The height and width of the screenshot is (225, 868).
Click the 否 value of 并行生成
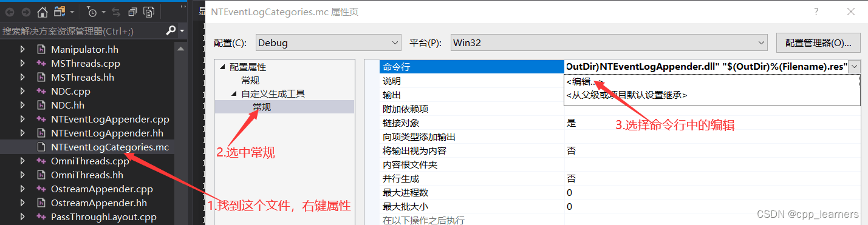point(571,178)
